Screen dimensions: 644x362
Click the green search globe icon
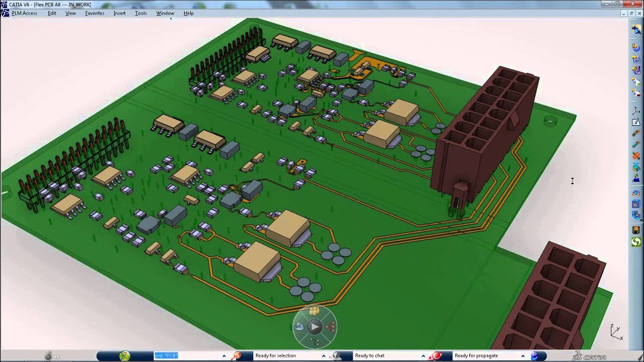[x=124, y=356]
